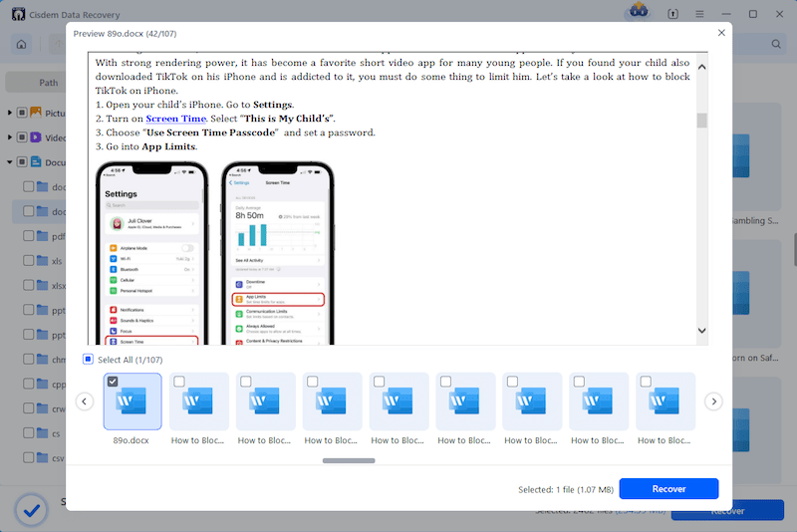
Task: Show previous files with the left carousel arrow
Action: click(x=85, y=401)
